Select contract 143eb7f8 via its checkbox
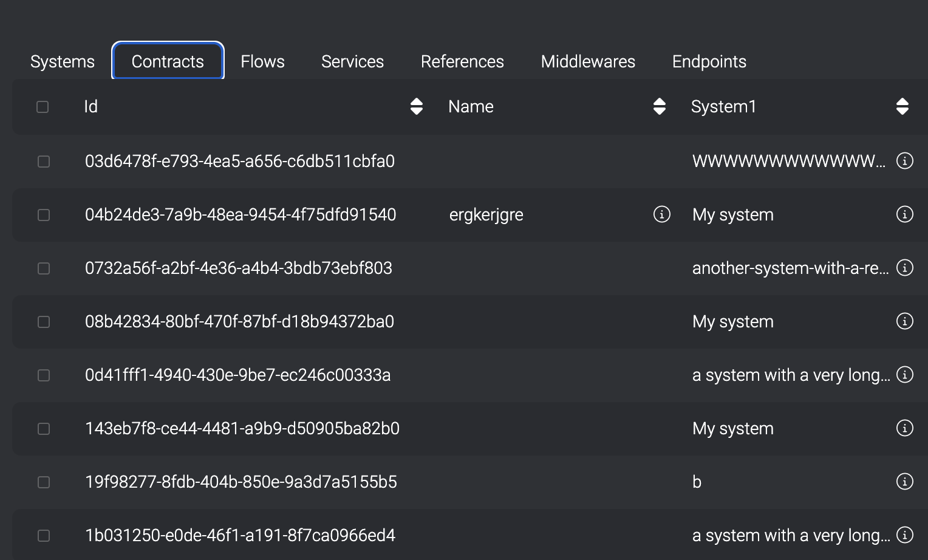This screenshot has height=560, width=928. [x=44, y=429]
